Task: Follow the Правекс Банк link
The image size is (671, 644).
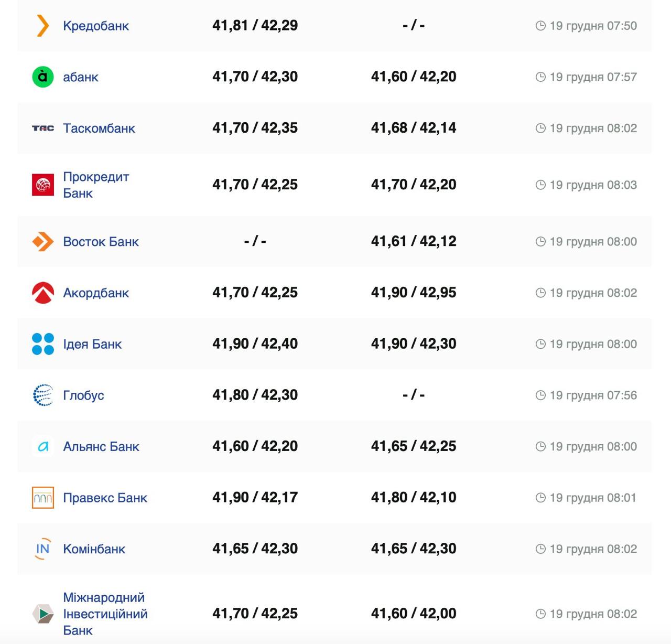Action: point(105,498)
